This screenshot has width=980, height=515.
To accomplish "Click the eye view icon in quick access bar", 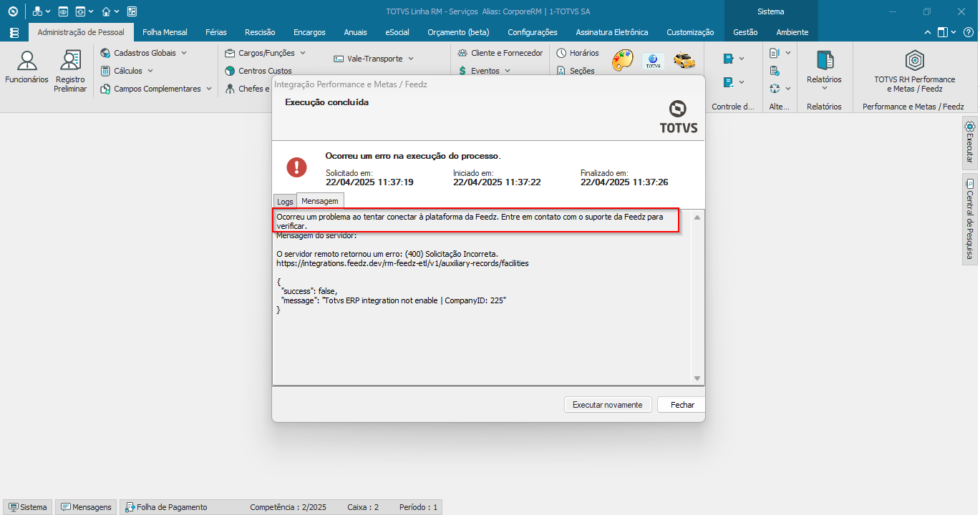I will pos(63,11).
